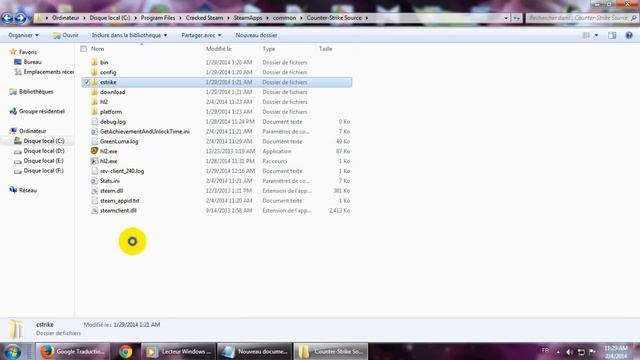Screen dimensions: 640x360
Task: Select the rev-client_240.log file icon
Action: 94,171
